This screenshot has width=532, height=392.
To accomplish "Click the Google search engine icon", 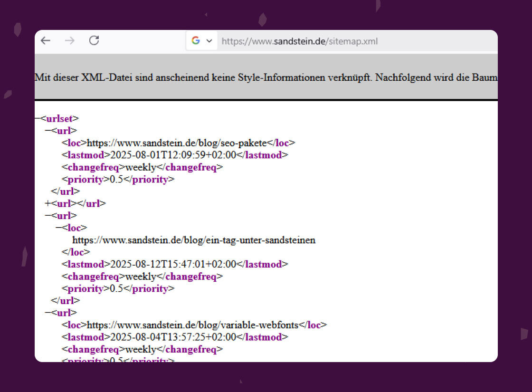I will point(195,41).
